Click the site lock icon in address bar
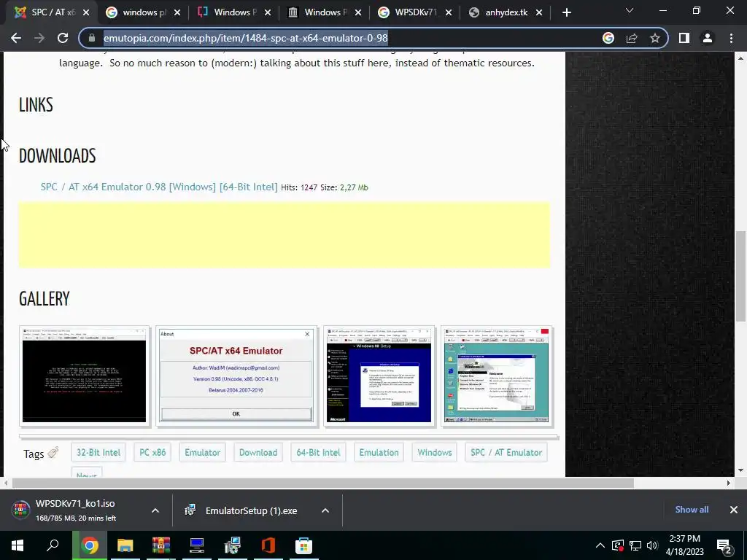This screenshot has height=560, width=747. pyautogui.click(x=92, y=38)
